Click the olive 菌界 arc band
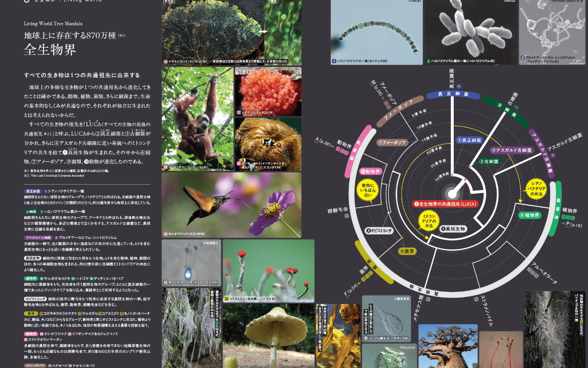Image resolution: width=588 pixels, height=368 pixels. (x=372, y=262)
